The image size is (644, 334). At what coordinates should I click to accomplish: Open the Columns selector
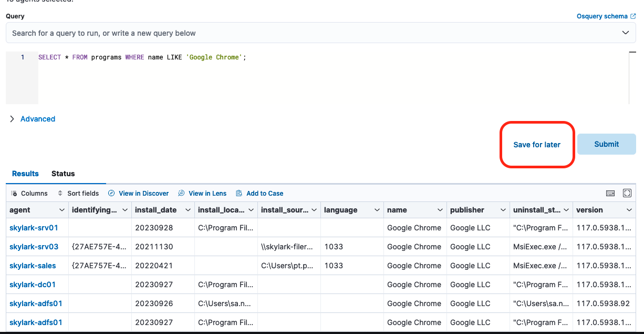pos(29,193)
